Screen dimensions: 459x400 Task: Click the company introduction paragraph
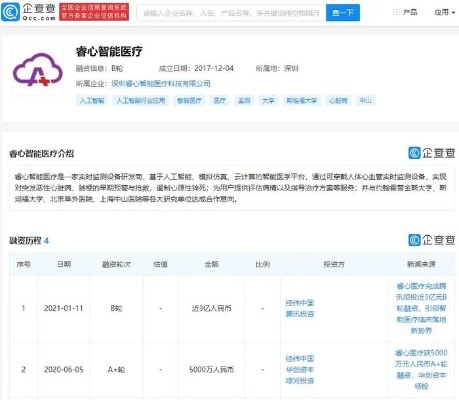[x=231, y=188]
